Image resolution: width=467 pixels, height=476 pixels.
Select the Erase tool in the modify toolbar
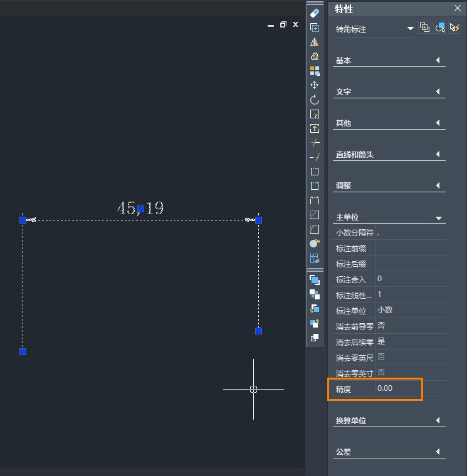tap(315, 13)
